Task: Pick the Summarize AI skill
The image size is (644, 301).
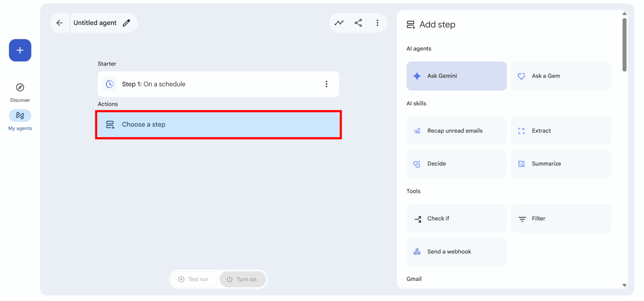Action: [x=561, y=164]
